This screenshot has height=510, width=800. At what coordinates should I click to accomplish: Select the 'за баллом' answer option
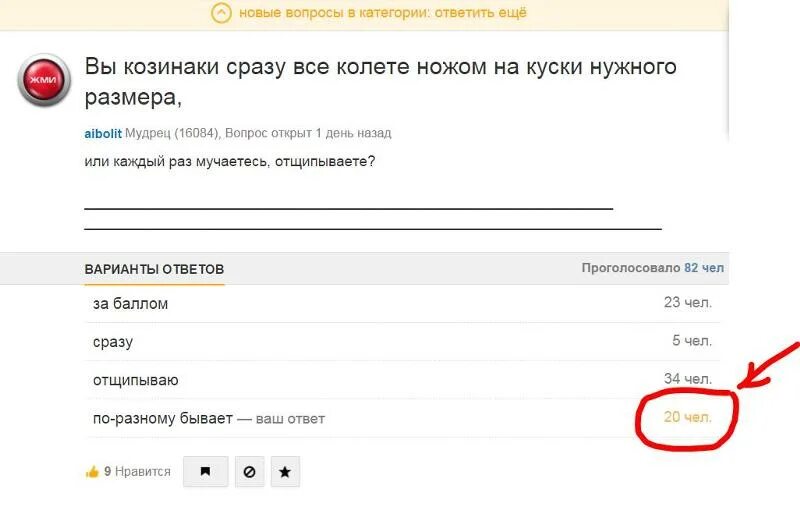click(403, 303)
